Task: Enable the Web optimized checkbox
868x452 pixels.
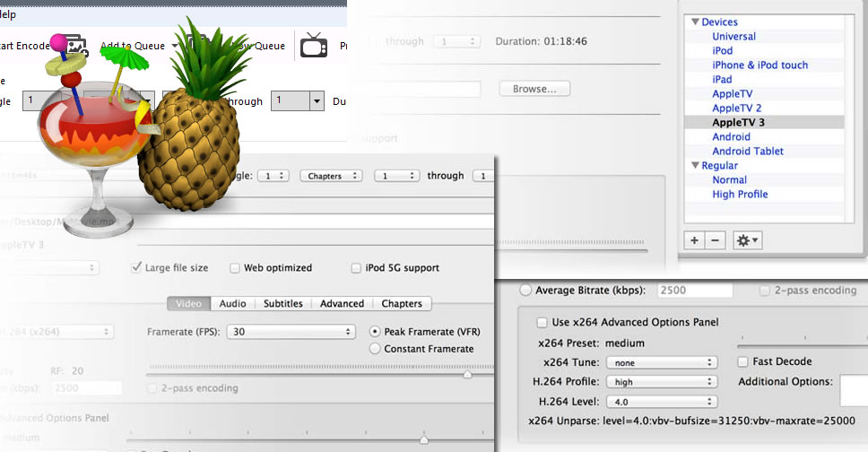Action: (235, 268)
